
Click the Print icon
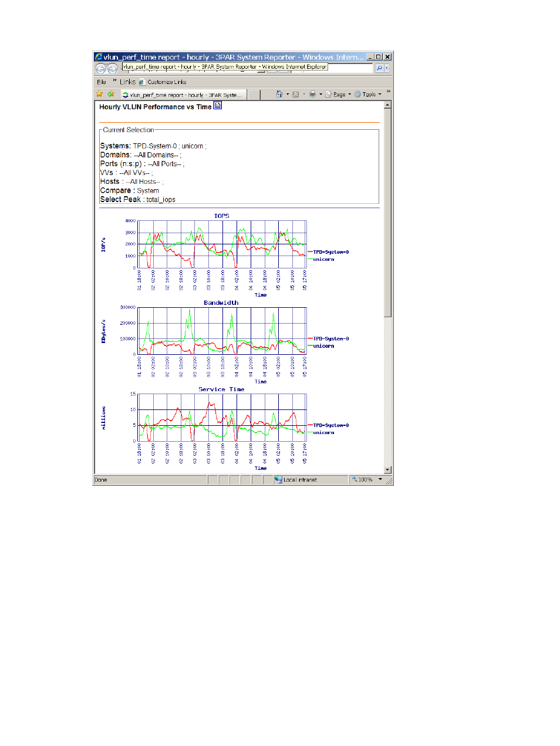312,94
